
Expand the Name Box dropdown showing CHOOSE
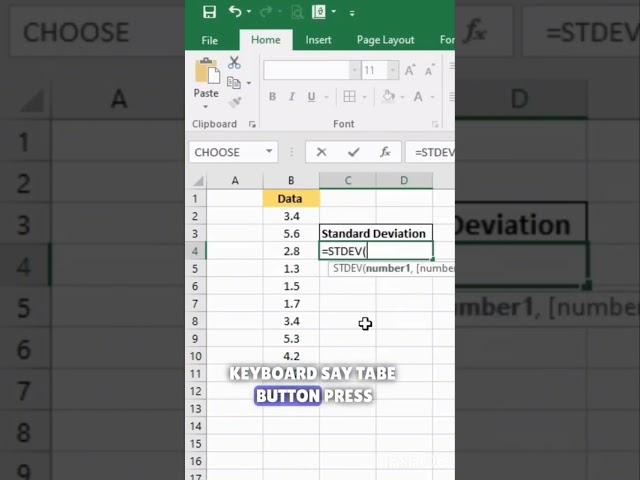point(269,152)
